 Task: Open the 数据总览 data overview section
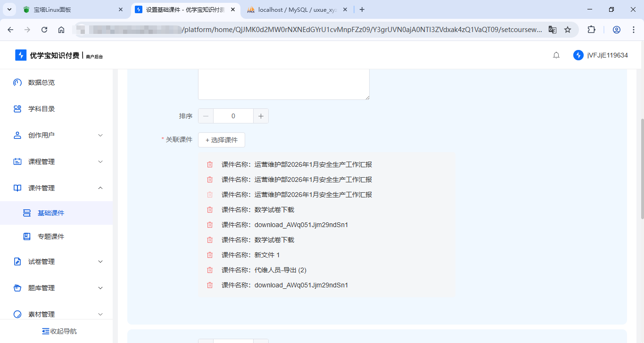coord(17,82)
